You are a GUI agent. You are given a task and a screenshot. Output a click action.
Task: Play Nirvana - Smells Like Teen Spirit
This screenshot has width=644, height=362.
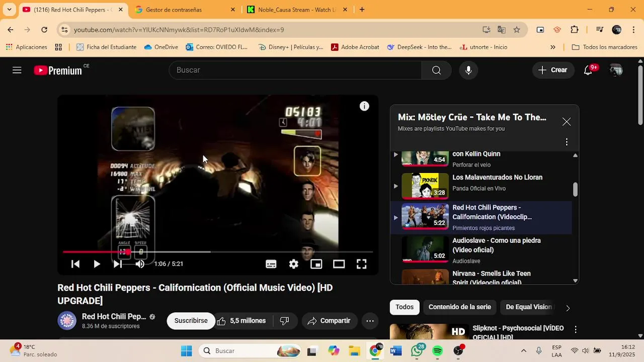coord(481,277)
